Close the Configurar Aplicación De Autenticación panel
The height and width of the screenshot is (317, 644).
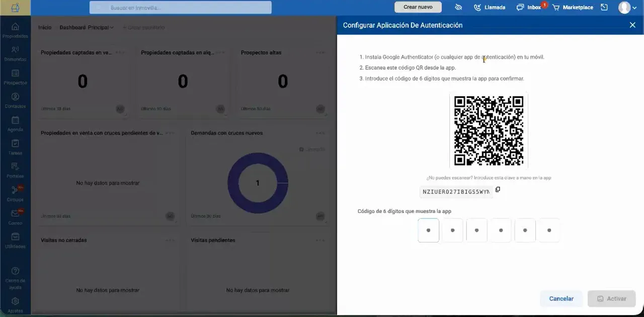[632, 25]
